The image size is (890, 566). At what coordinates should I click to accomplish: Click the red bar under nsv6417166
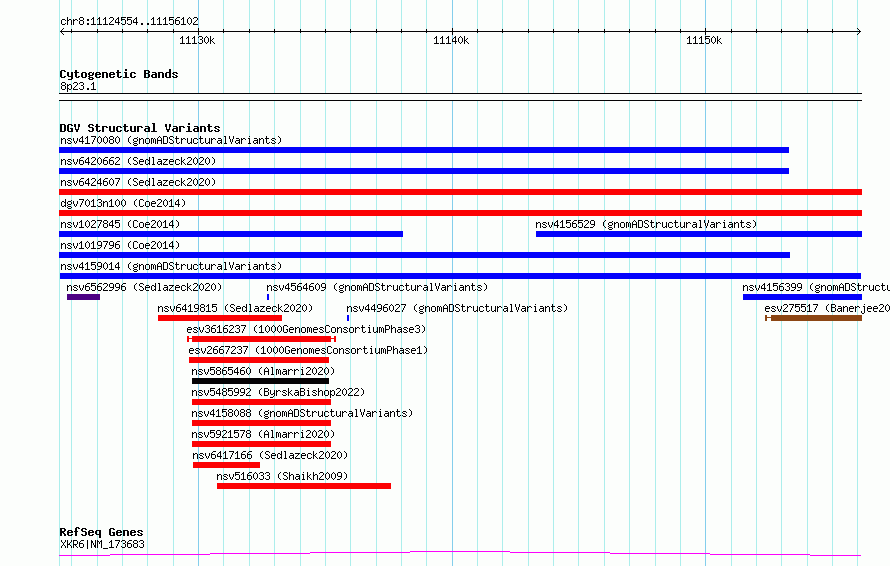[x=226, y=466]
